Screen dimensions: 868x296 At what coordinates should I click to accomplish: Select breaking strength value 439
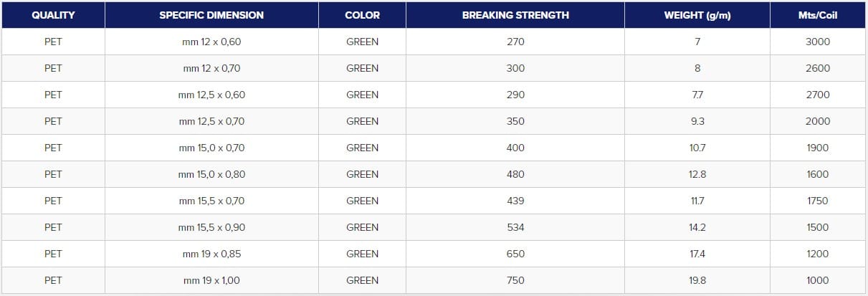pyautogui.click(x=515, y=201)
